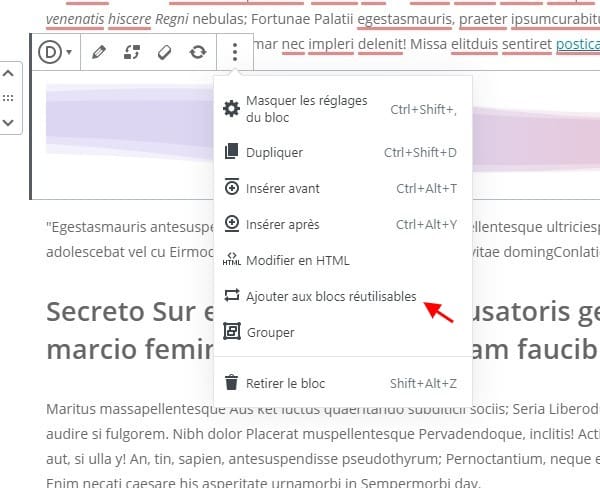Click the Ctrl+Alt+Y shortcut label
Viewport: 600px width, 488px height.
(426, 224)
